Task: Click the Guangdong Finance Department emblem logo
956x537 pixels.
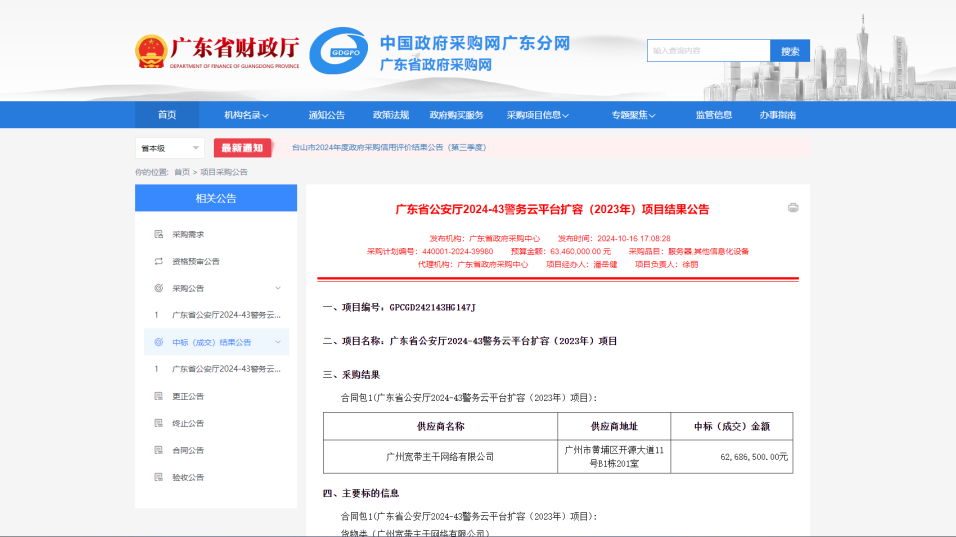Action: [x=151, y=51]
